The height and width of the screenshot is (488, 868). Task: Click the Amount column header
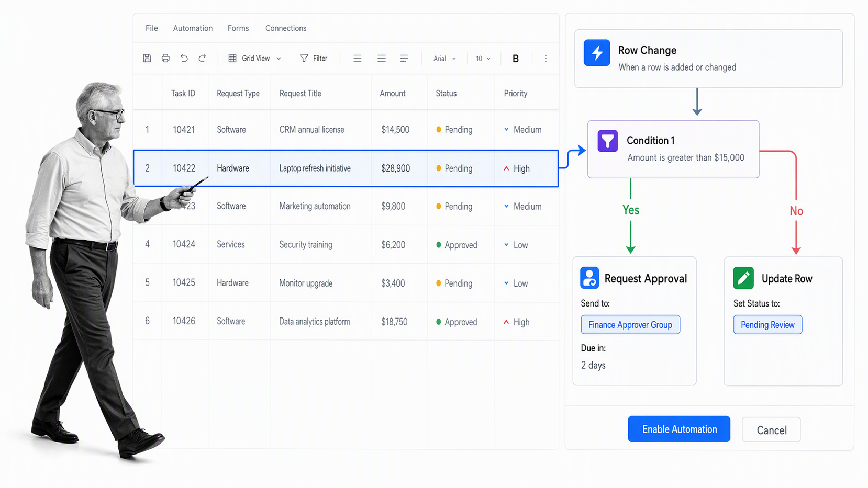pos(393,93)
